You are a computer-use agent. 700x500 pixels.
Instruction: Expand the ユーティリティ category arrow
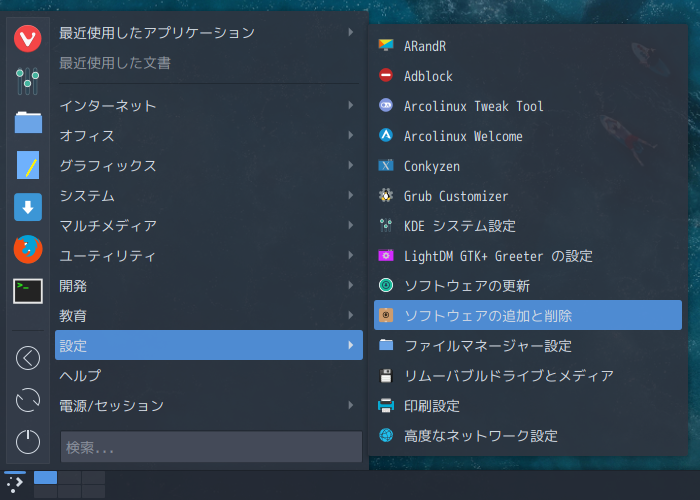click(x=351, y=255)
